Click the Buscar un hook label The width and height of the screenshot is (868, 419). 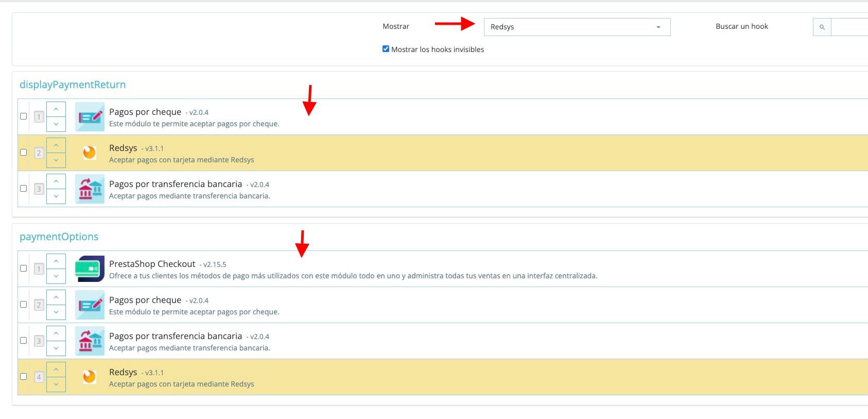point(742,26)
